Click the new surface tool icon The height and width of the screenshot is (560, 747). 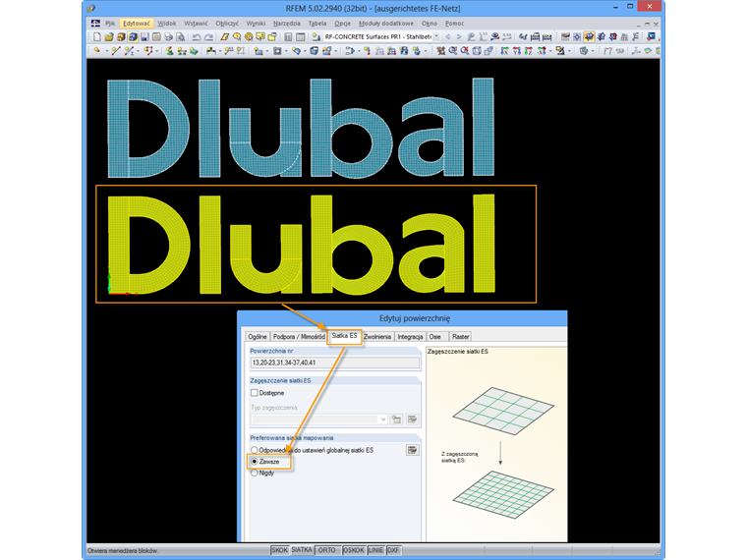(259, 50)
